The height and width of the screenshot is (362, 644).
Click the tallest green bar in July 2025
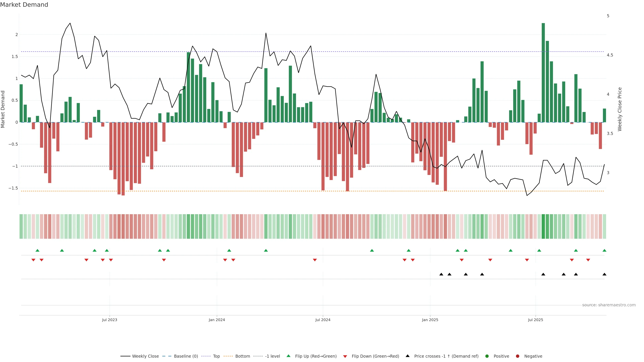(543, 72)
